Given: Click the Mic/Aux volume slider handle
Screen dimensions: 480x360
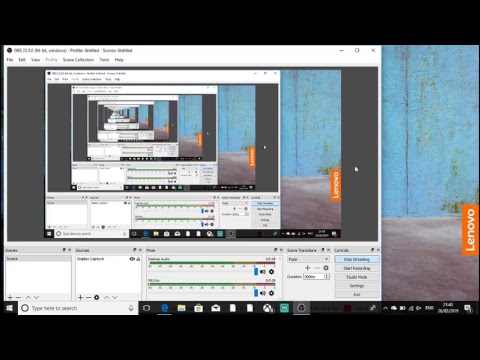Looking at the screenshot, I should coord(256,293).
